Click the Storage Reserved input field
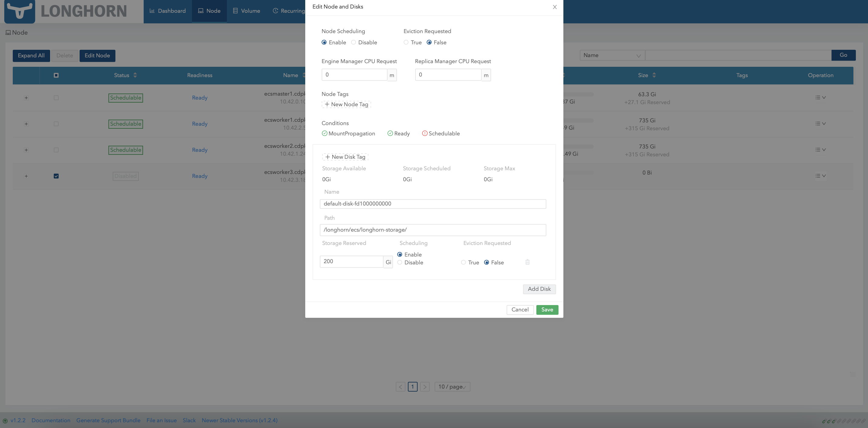 351,261
